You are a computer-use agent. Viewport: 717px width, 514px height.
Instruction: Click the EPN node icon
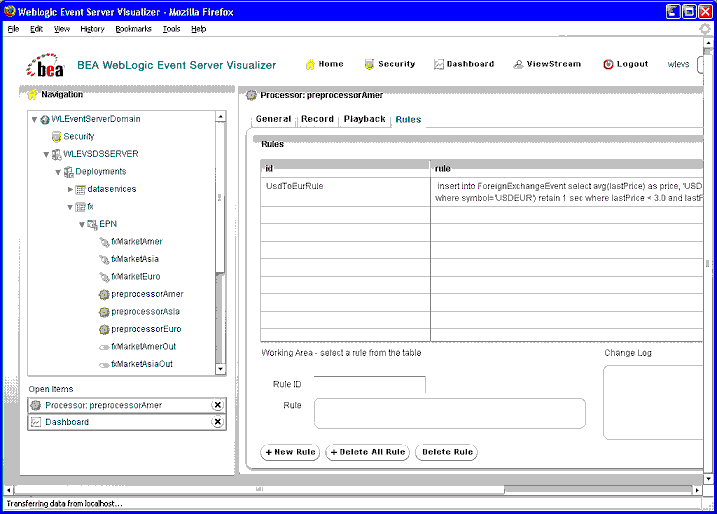point(92,225)
